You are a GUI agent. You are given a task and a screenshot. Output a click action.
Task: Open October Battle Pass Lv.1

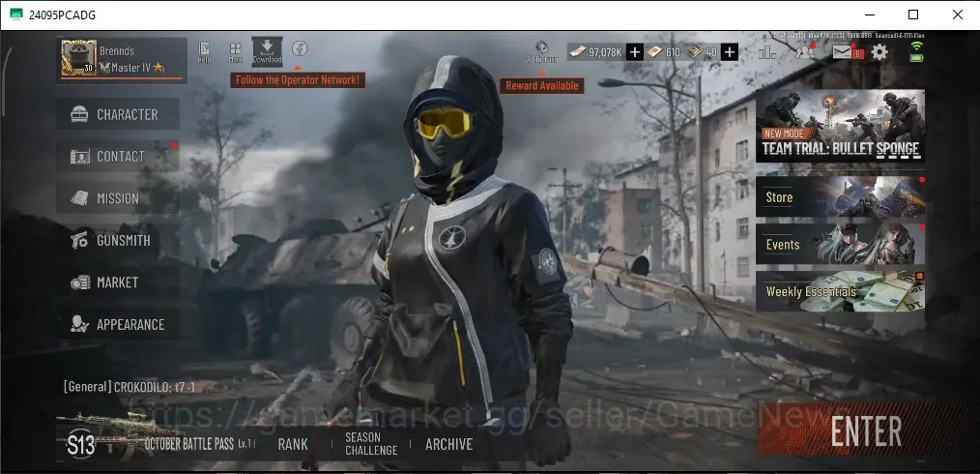(x=199, y=445)
